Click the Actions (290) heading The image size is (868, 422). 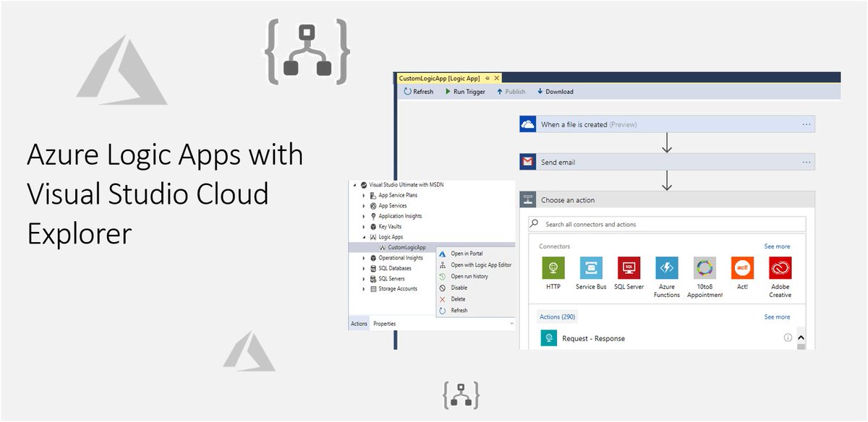tap(558, 317)
